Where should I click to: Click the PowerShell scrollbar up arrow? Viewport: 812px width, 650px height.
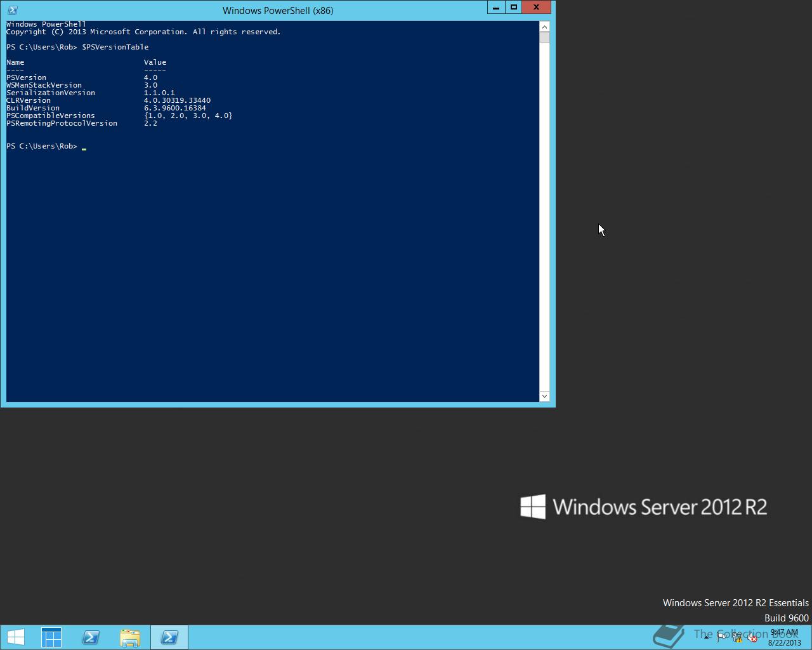pyautogui.click(x=544, y=27)
